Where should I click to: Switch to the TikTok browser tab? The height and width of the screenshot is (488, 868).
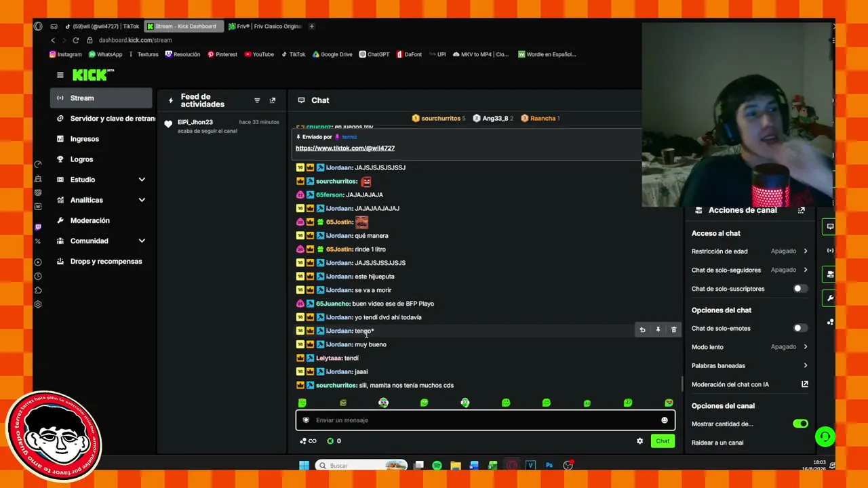pos(102,26)
